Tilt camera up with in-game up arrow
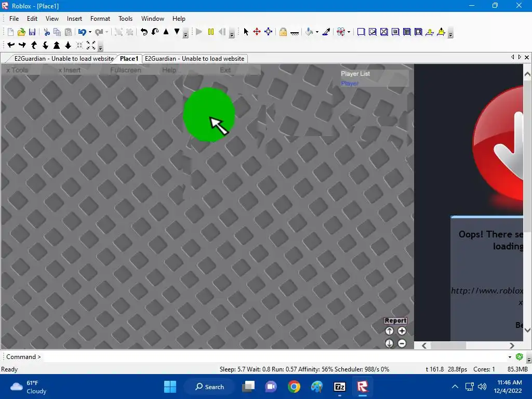 (389, 331)
